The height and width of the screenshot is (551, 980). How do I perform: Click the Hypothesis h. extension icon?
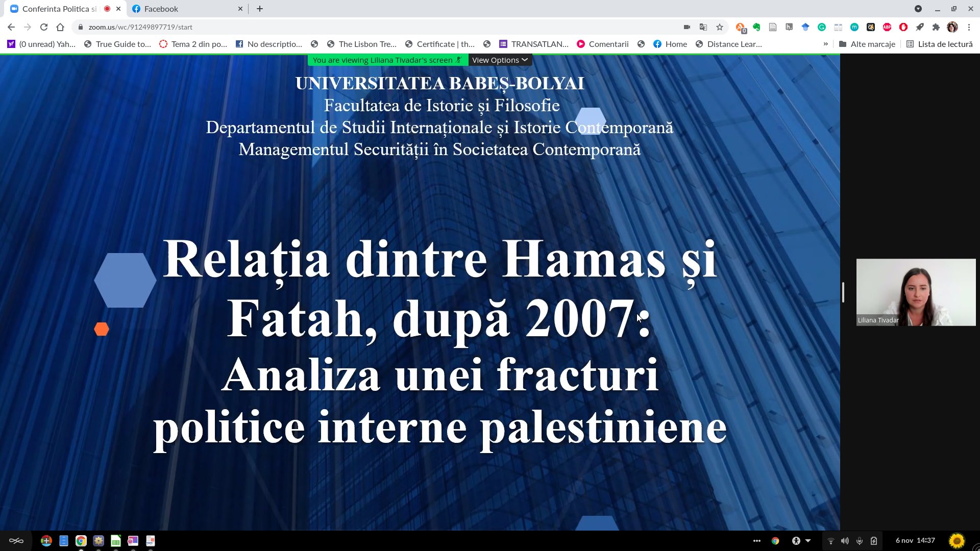[x=789, y=27]
